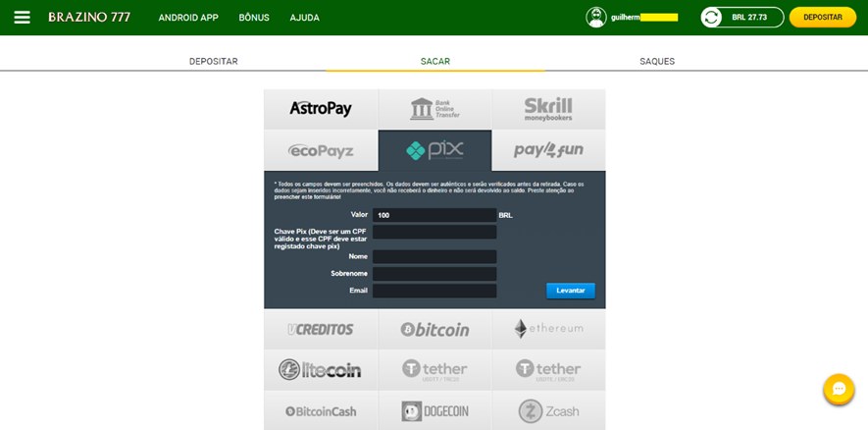Click the blue Levantar button
This screenshot has width=868, height=430.
(x=571, y=291)
